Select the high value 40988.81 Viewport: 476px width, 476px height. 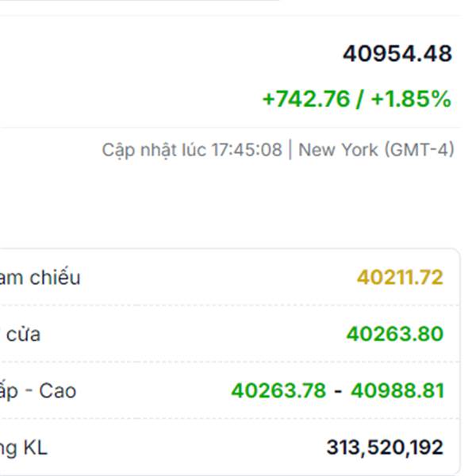[397, 390]
